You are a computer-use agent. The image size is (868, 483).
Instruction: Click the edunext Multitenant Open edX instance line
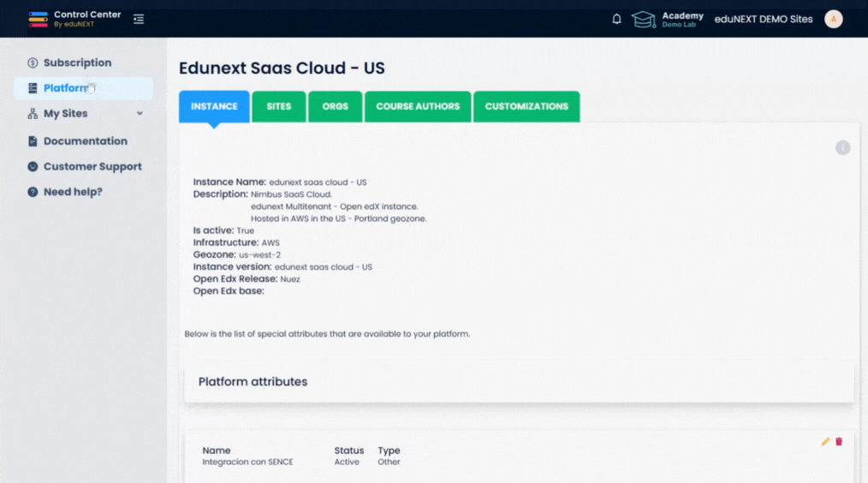pos(335,206)
